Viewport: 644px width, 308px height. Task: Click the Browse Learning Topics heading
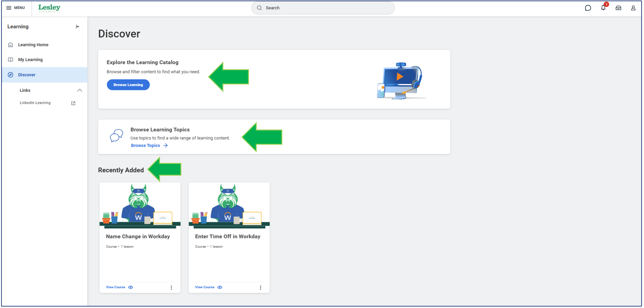click(x=160, y=130)
